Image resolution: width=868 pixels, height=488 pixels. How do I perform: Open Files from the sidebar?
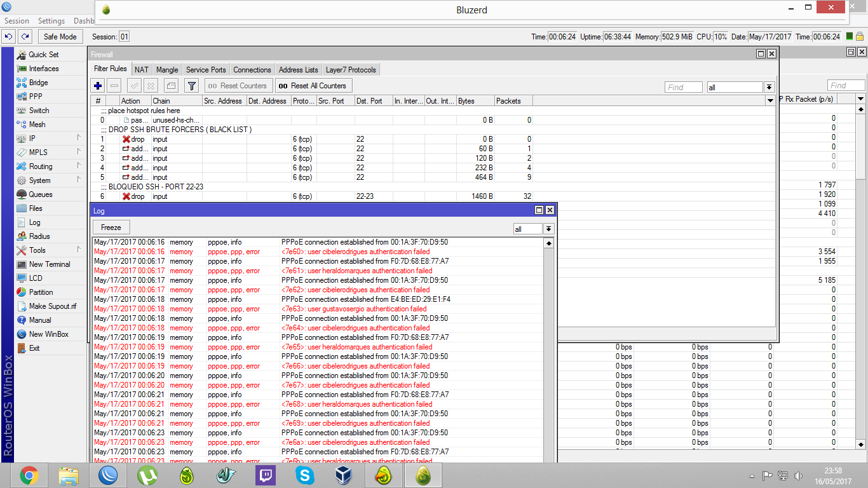tap(36, 208)
